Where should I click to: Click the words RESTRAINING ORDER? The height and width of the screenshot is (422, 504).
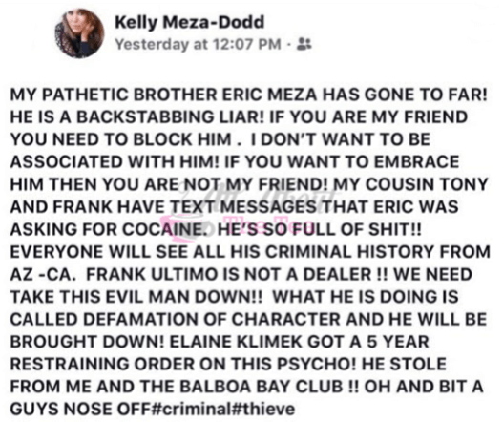pos(102,364)
